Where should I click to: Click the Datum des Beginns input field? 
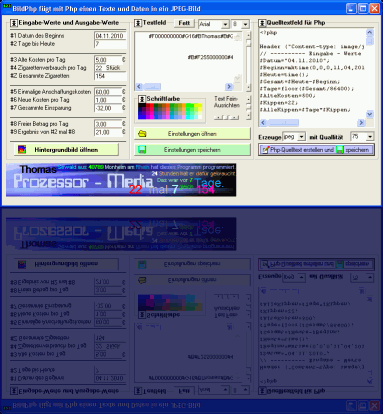(110, 36)
